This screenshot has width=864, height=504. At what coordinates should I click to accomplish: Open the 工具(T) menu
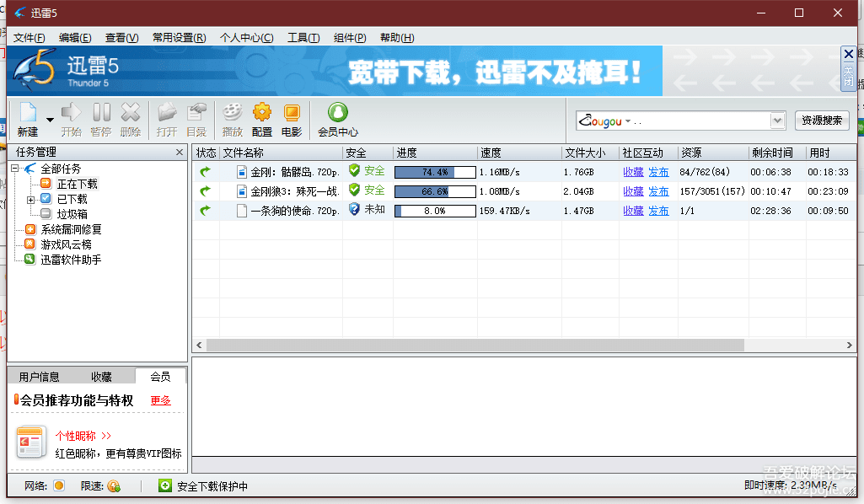(x=303, y=37)
